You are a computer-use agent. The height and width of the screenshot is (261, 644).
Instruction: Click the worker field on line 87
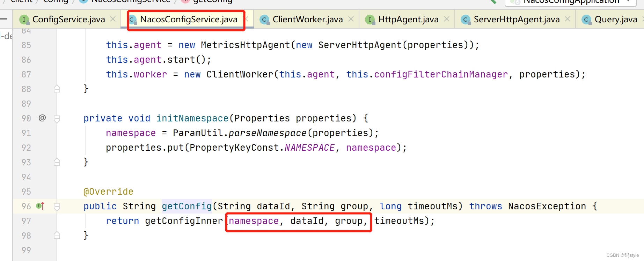[150, 74]
